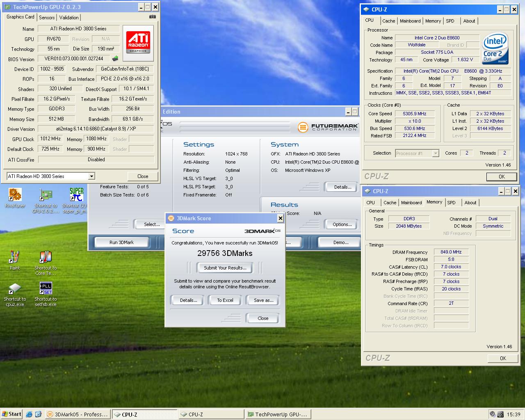Click OK in the upper CPU-Z window

tap(502, 177)
